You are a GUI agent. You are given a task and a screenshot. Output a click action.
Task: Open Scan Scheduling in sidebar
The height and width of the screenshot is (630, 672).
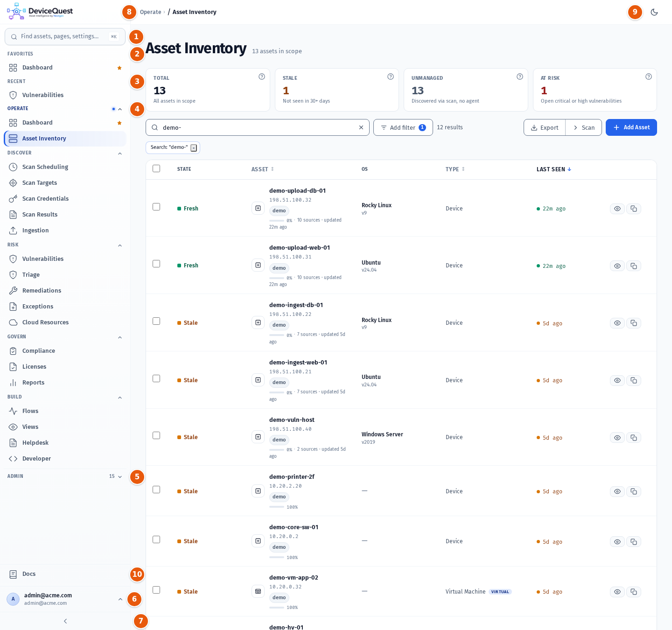[x=65, y=167]
